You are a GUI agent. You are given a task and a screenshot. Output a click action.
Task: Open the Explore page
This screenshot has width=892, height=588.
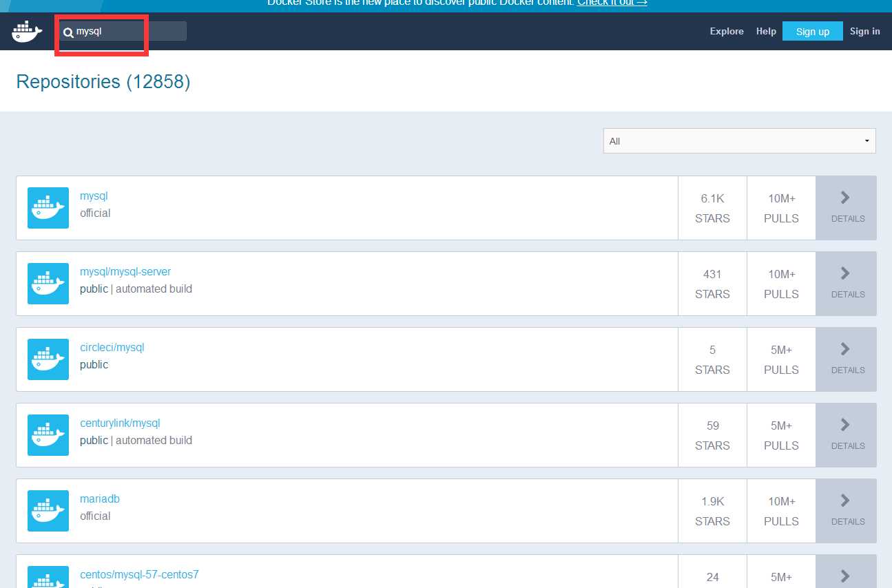(727, 31)
